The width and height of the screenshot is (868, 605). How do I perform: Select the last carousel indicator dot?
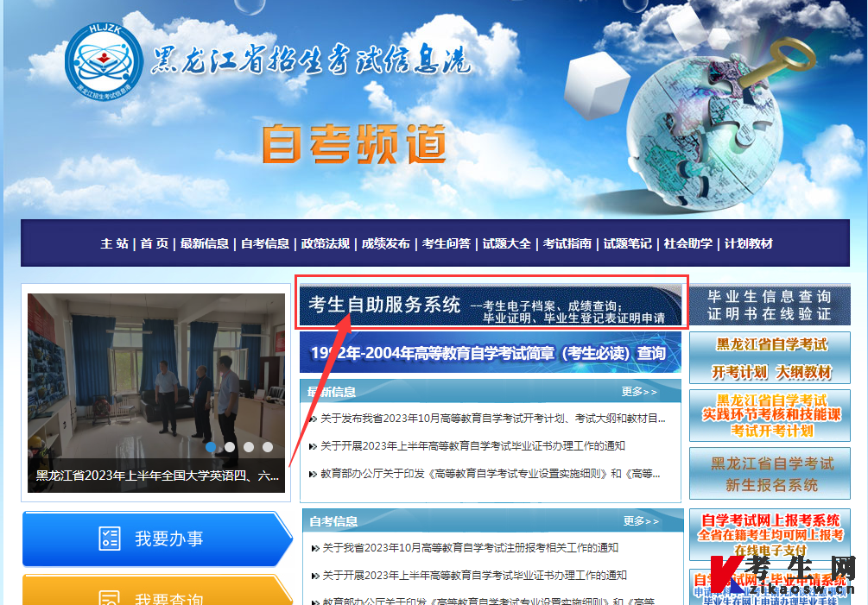tap(268, 447)
